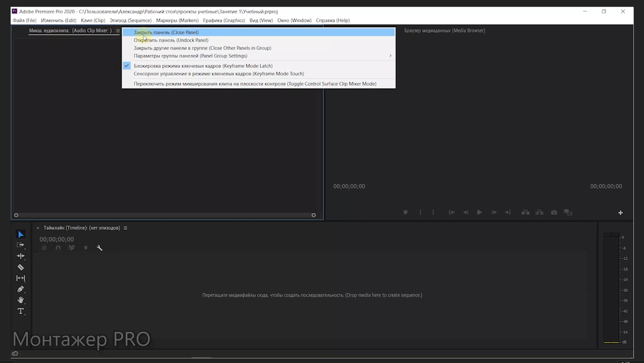Click the Timeline timecode 00;00;00;00
644x363 pixels.
[x=57, y=239]
